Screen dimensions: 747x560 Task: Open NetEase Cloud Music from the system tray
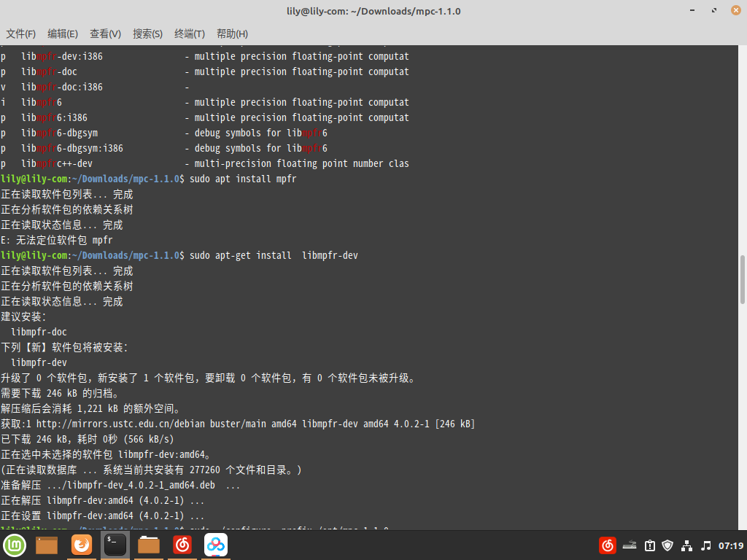(x=607, y=545)
